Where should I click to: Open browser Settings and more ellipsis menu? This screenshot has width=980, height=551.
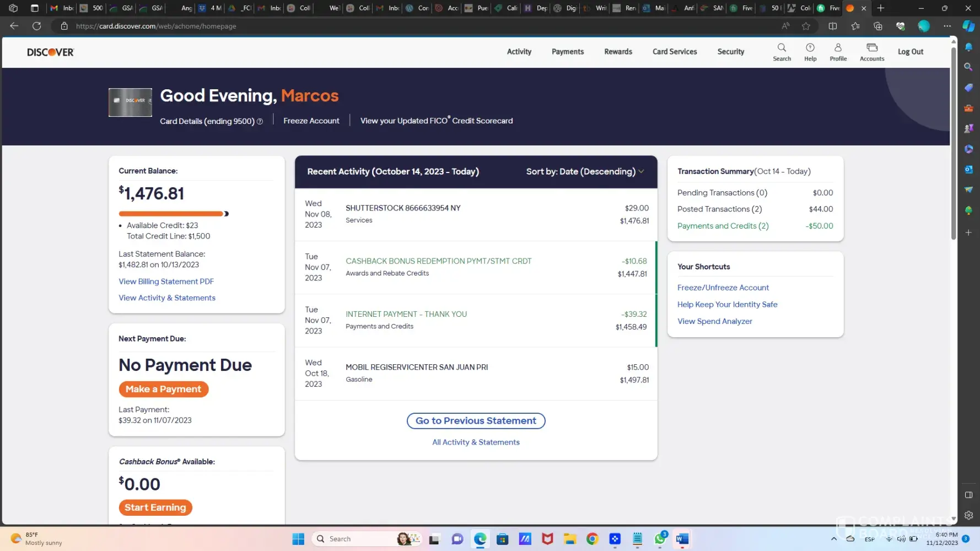947,26
